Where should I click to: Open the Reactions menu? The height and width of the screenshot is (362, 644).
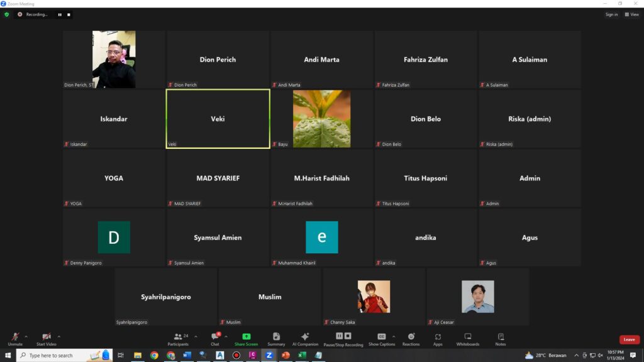tap(411, 339)
